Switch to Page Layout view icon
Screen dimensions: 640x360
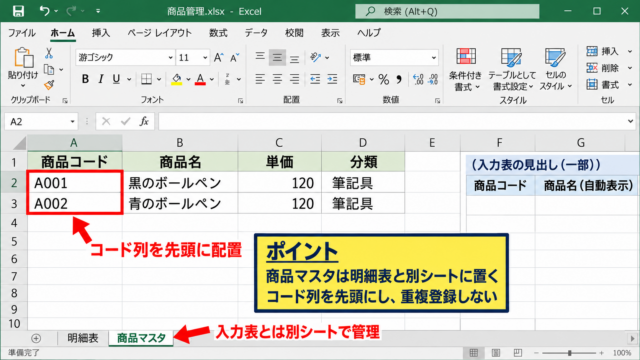point(496,353)
